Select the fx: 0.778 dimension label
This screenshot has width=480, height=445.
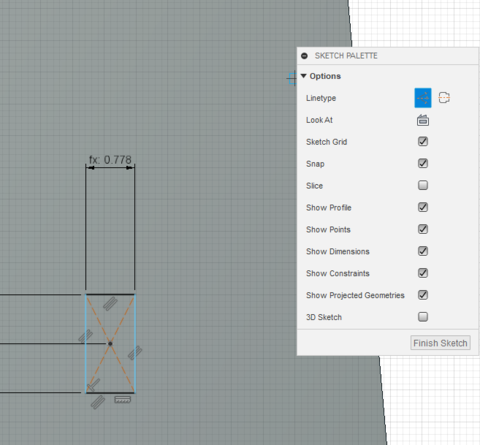[110, 160]
